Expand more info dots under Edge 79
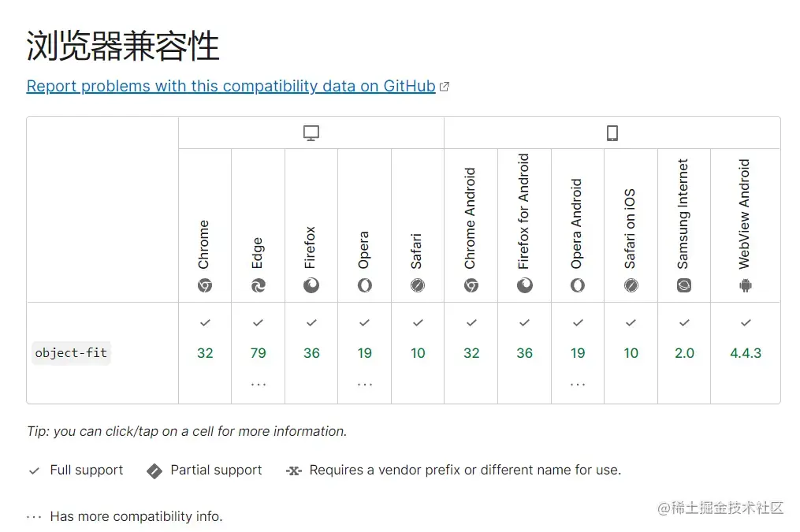Screen dimensions: 800x532 259,385
